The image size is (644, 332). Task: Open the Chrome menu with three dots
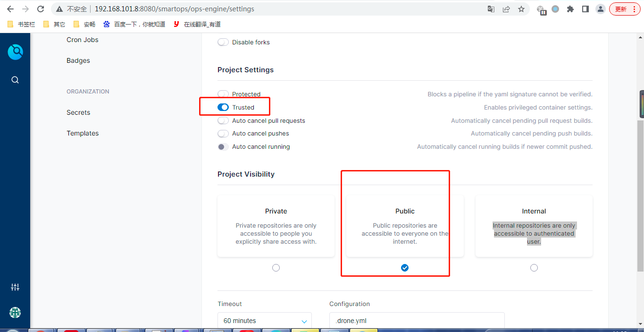tap(635, 9)
